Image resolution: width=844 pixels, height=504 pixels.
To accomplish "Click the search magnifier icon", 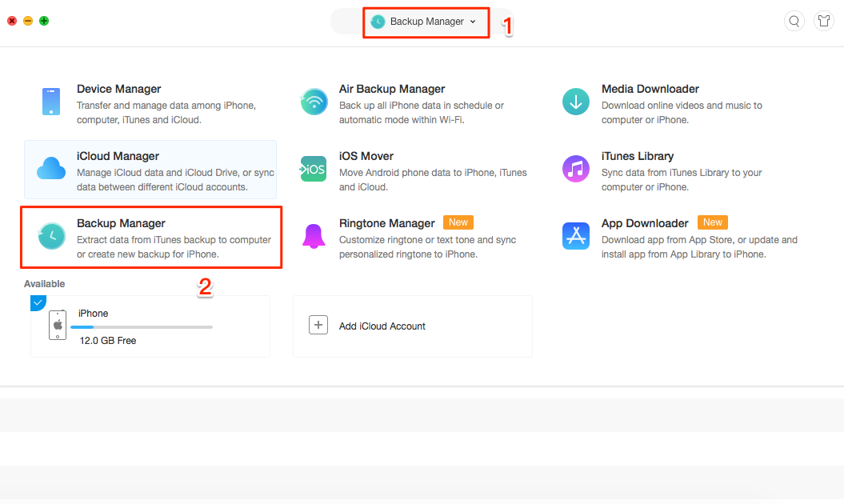I will [x=794, y=21].
